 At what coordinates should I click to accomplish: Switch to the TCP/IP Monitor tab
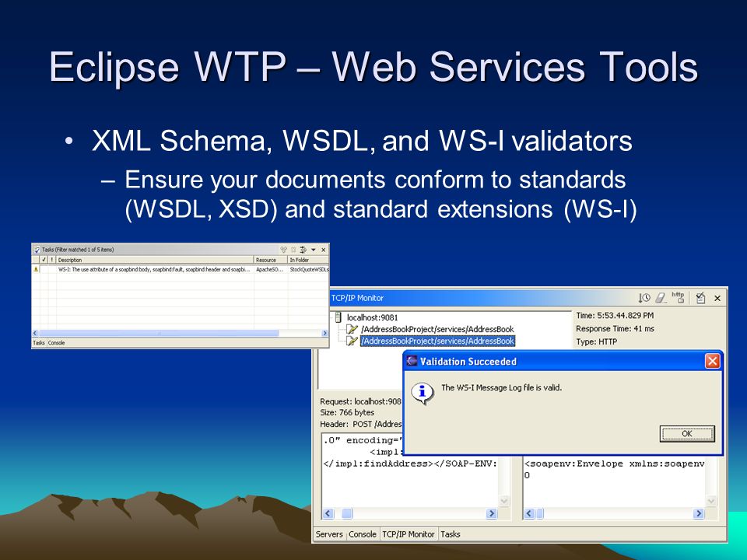coord(409,534)
